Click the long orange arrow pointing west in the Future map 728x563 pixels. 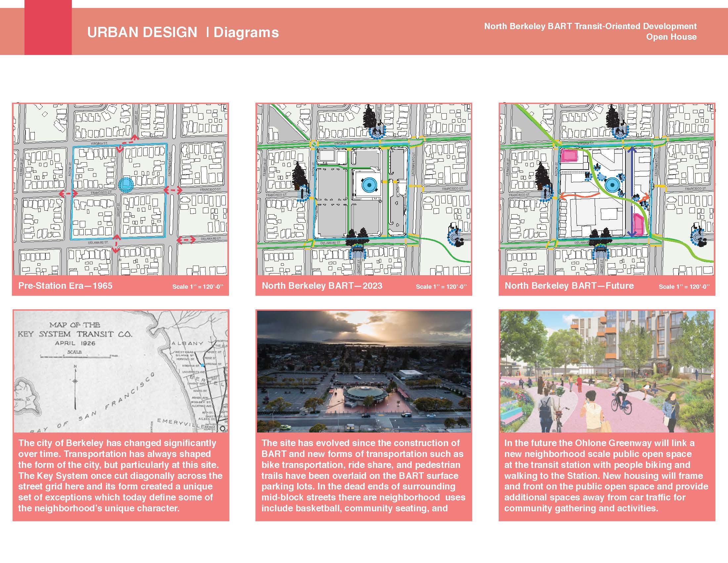[576, 196]
